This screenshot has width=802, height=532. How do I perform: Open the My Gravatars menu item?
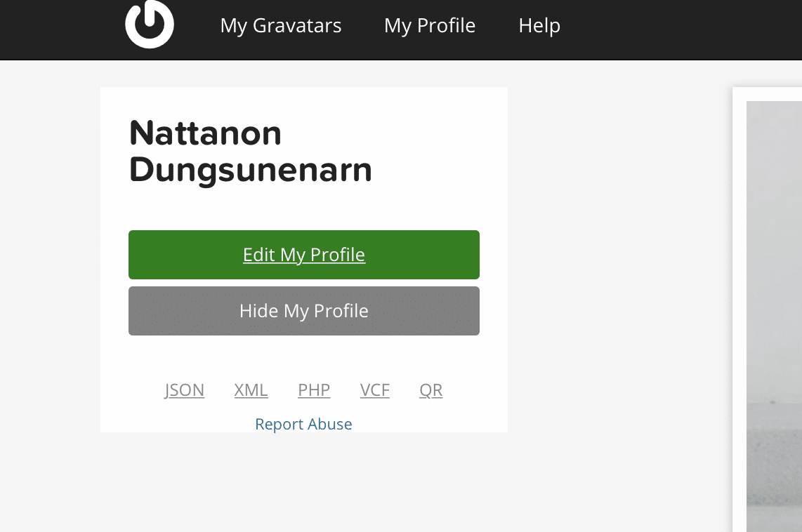tap(280, 26)
